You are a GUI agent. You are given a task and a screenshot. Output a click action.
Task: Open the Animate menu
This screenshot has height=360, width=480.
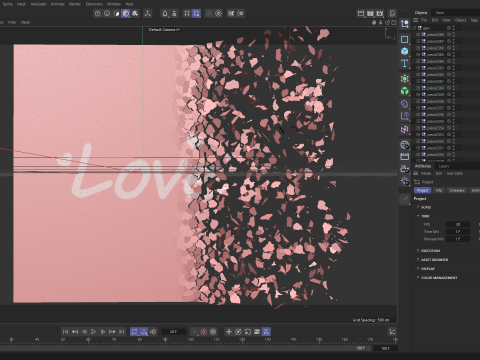point(58,4)
